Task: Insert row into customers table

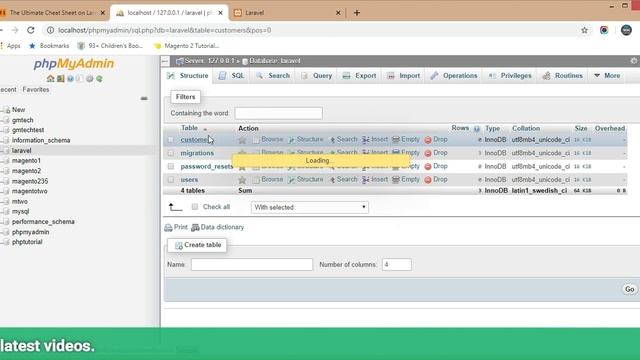Action: [x=375, y=140]
